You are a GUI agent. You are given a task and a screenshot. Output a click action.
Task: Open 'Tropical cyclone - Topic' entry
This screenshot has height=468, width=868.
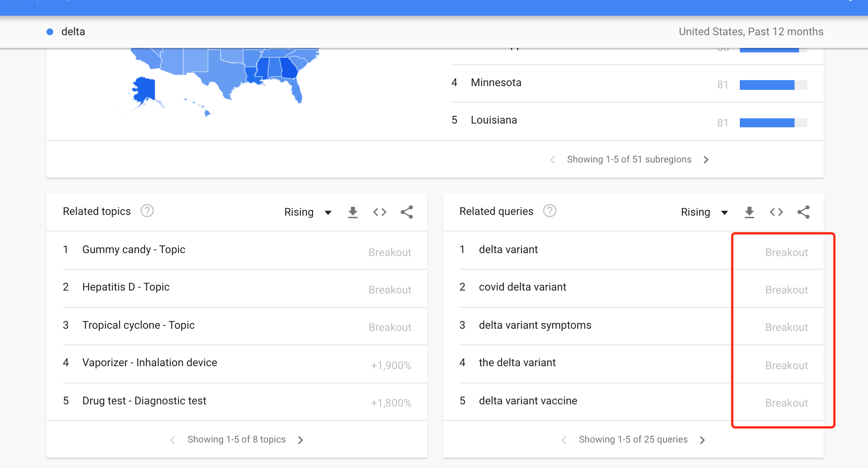point(138,325)
